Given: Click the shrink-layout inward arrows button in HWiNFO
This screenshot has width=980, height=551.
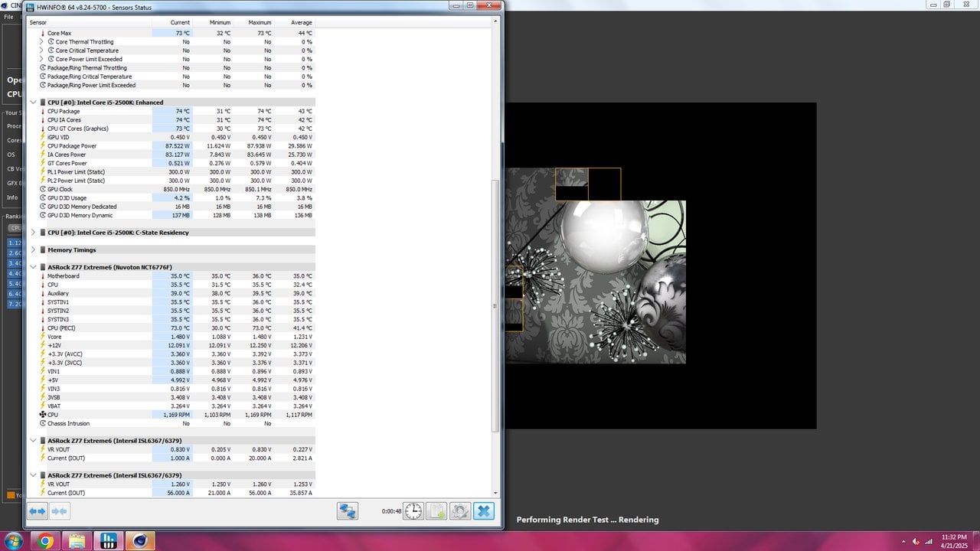Looking at the screenshot, I should (59, 510).
